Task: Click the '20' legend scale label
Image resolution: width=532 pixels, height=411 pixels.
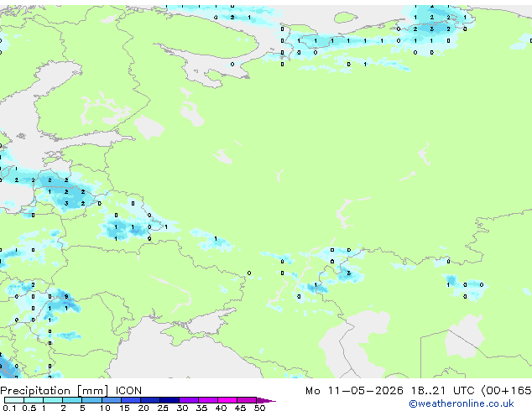Action: click(x=143, y=408)
